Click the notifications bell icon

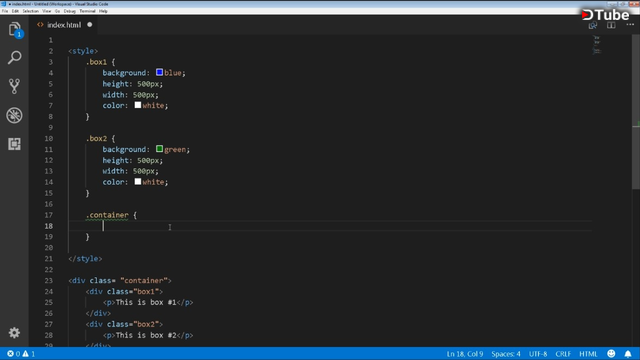click(x=628, y=353)
